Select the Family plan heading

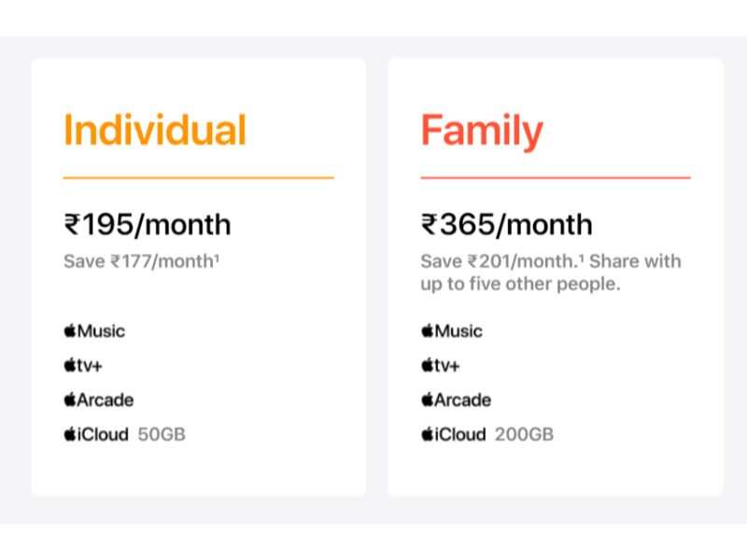point(482,132)
